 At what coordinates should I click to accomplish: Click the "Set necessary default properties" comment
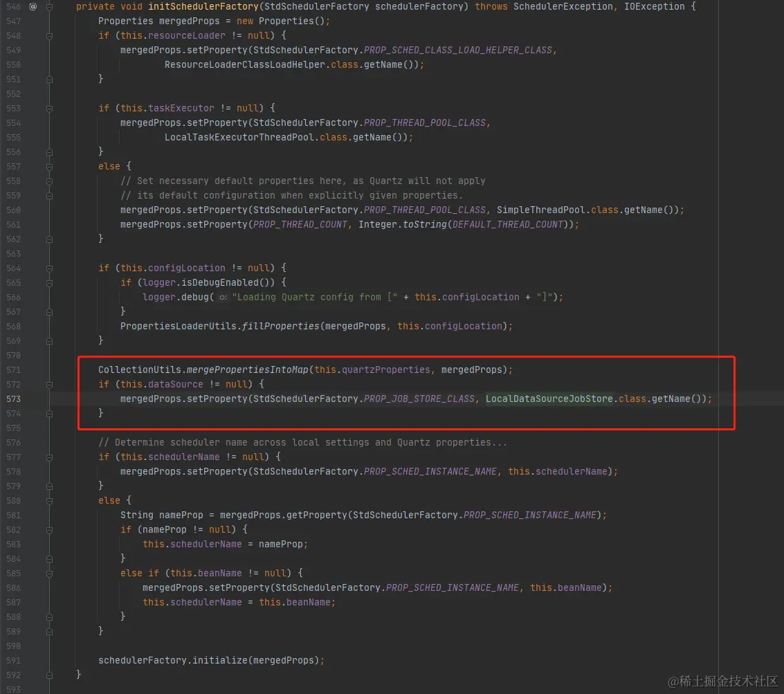coord(303,181)
